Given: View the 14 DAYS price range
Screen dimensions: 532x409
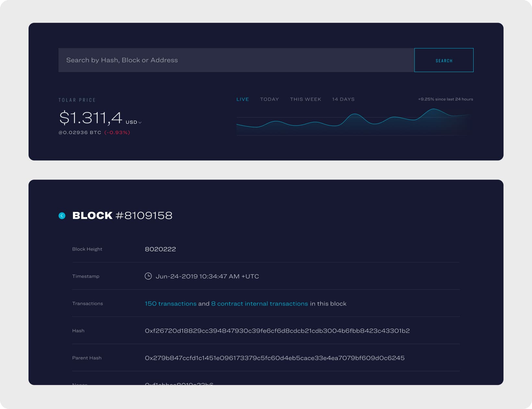Looking at the screenshot, I should click(343, 99).
